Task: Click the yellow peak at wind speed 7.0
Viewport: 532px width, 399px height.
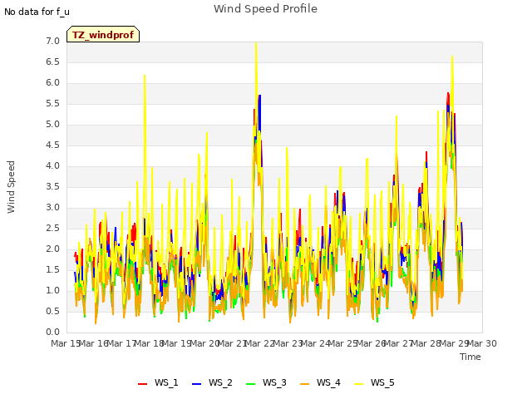Action: tap(256, 43)
